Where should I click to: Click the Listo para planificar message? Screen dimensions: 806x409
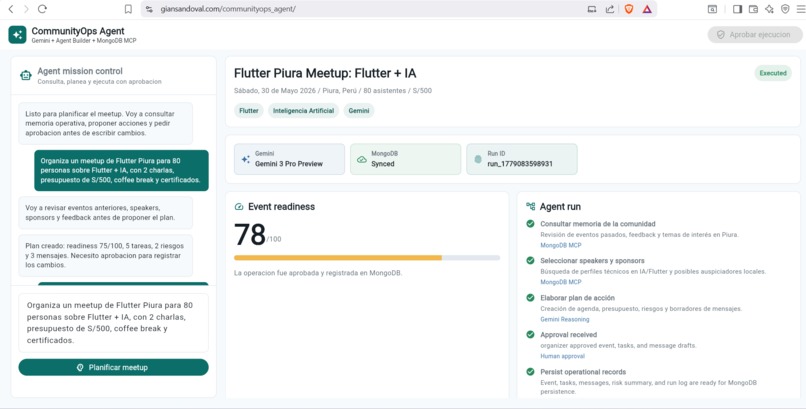click(x=105, y=123)
